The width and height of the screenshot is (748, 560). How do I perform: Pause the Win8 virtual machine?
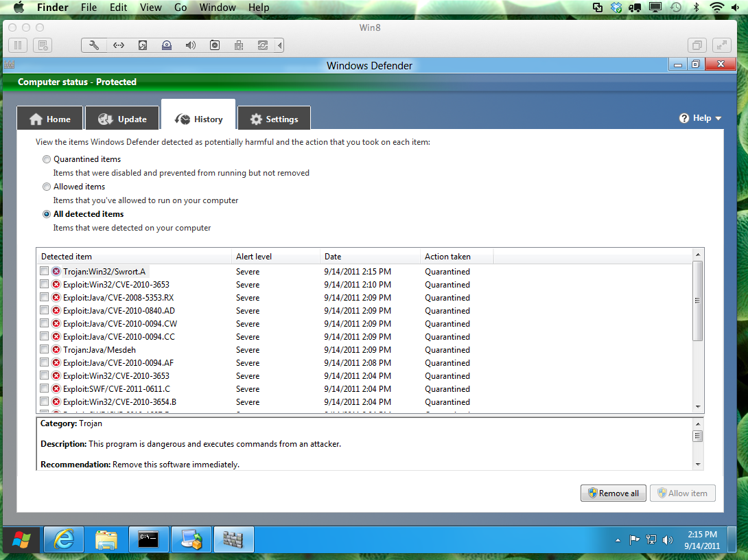(x=18, y=45)
